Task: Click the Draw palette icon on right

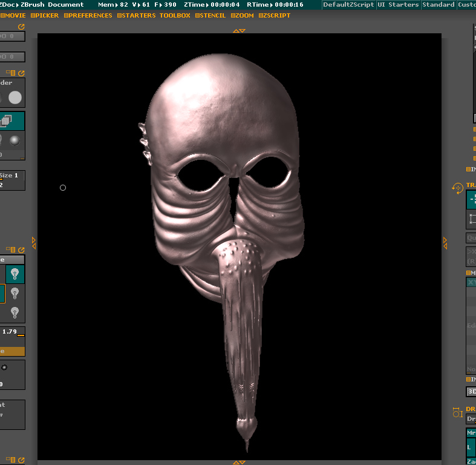Action: (457, 412)
